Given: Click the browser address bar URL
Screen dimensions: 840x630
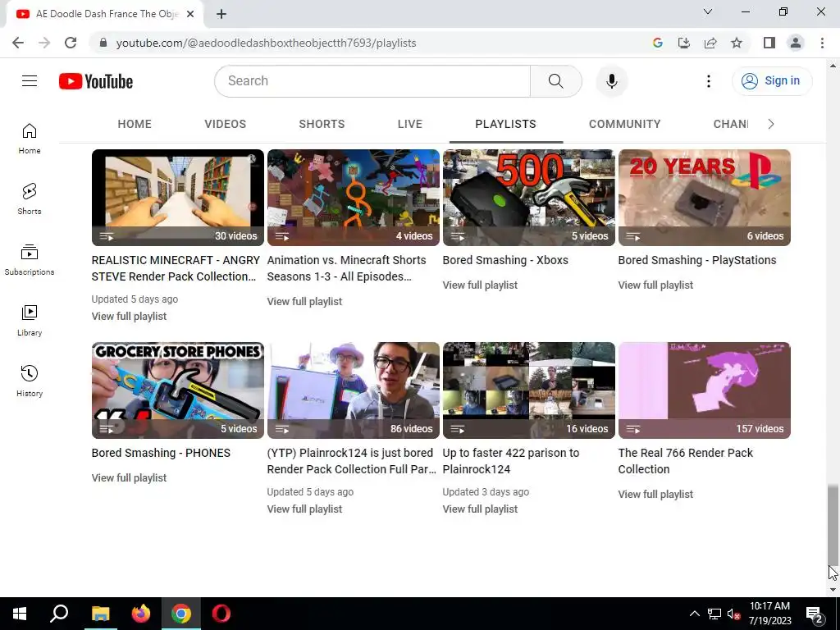Looking at the screenshot, I should [x=267, y=43].
